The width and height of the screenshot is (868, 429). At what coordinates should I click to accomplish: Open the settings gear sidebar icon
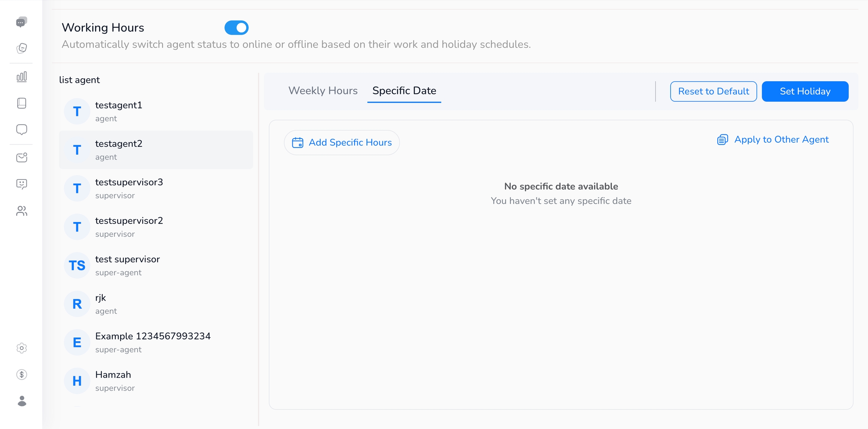coord(21,348)
